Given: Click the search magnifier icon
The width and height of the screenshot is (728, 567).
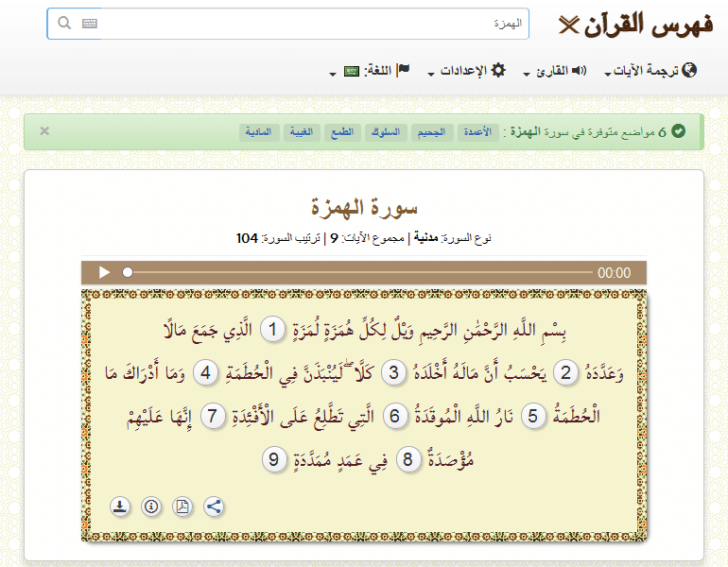Looking at the screenshot, I should [x=64, y=24].
